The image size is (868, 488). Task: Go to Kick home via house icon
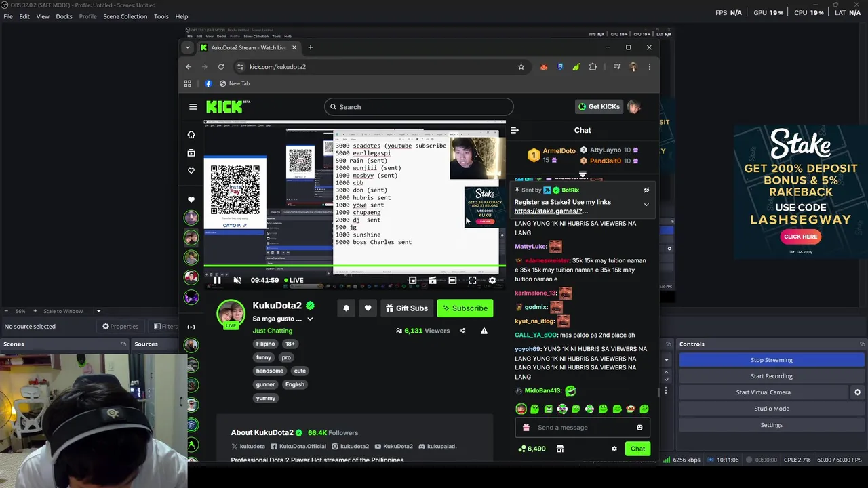(x=191, y=134)
